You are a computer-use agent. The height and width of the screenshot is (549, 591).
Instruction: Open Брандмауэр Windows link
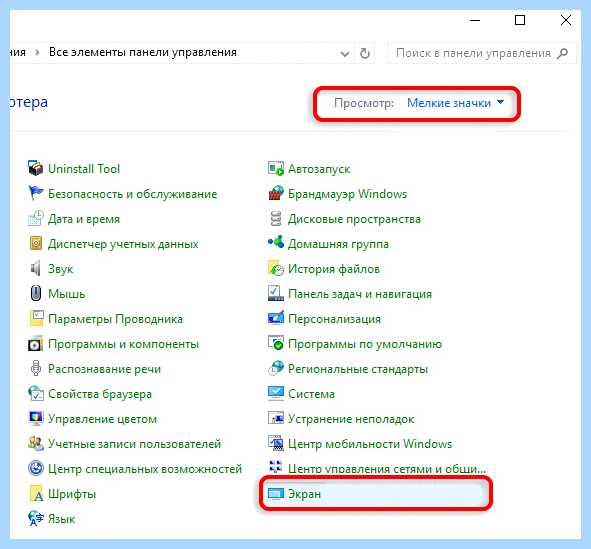[x=348, y=194]
